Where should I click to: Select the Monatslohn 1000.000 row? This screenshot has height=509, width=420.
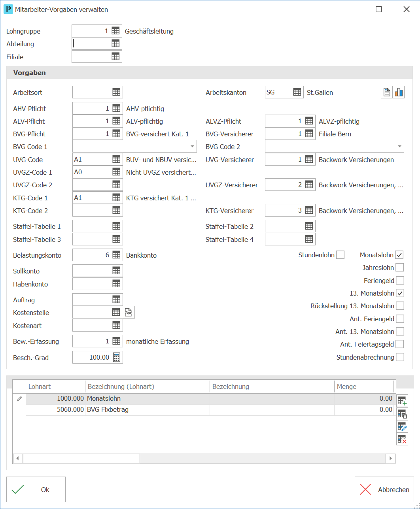click(x=210, y=399)
